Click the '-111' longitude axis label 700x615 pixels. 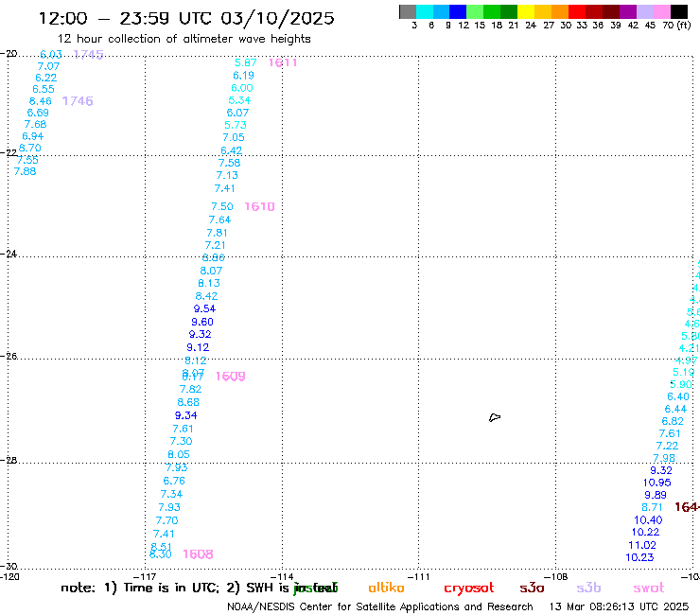[419, 576]
